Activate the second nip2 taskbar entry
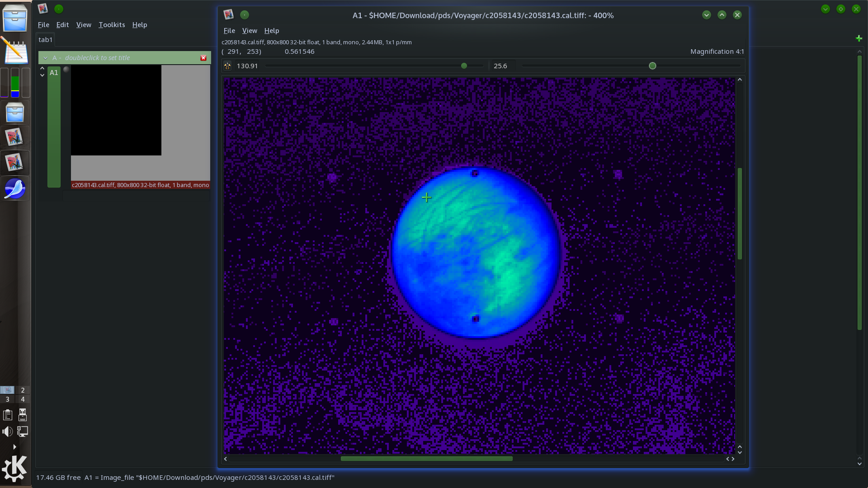The image size is (868, 488). tap(15, 163)
